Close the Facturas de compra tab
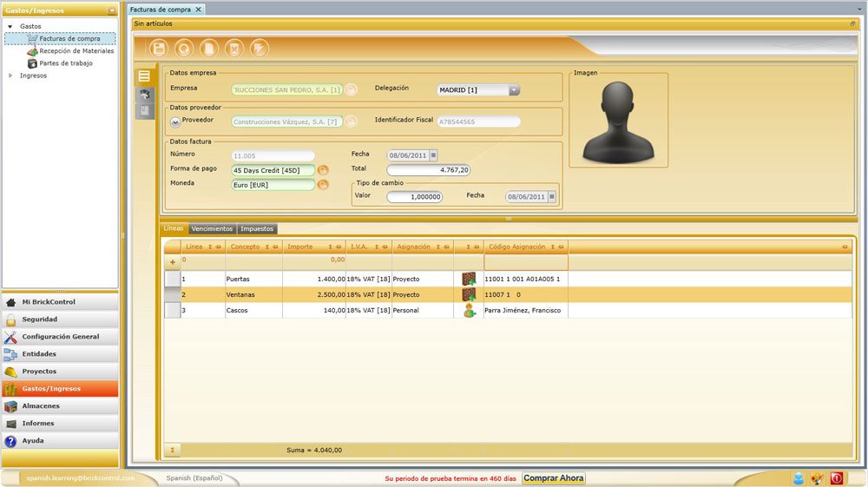Image resolution: width=868 pixels, height=487 pixels. [198, 10]
